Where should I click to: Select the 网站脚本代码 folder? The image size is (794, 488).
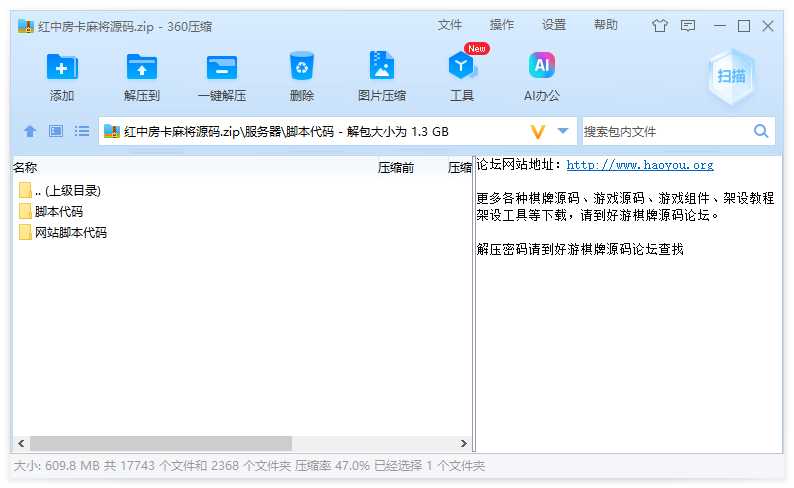point(242,232)
